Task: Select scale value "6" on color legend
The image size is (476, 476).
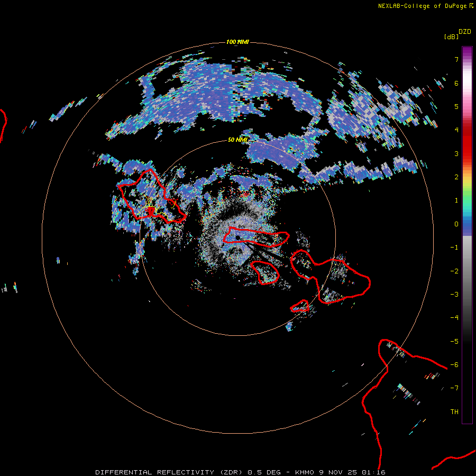Action: point(456,83)
